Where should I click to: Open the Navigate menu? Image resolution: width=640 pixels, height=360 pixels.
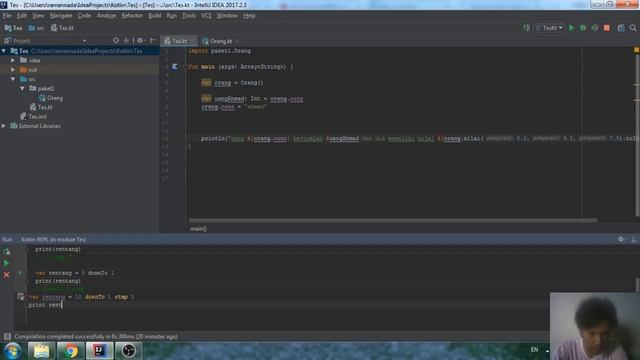click(x=61, y=16)
